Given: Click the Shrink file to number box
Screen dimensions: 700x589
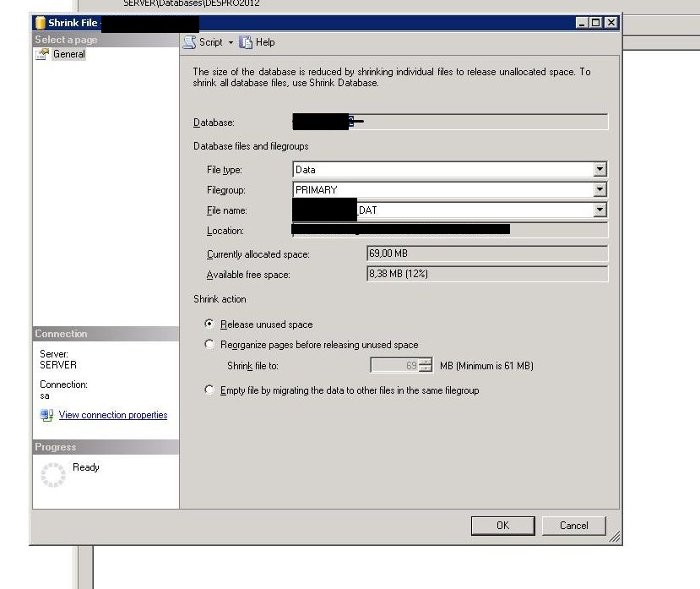Looking at the screenshot, I should coord(395,366).
